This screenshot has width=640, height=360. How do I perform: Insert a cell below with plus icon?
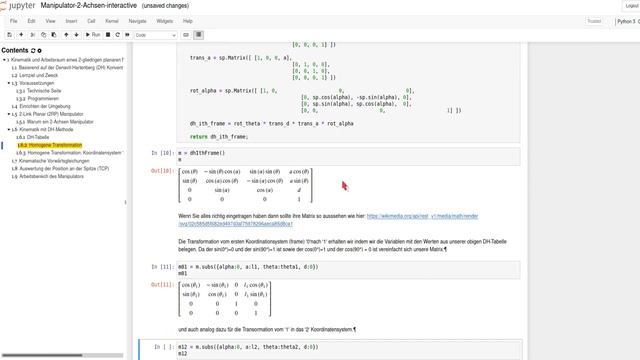tap(21, 35)
